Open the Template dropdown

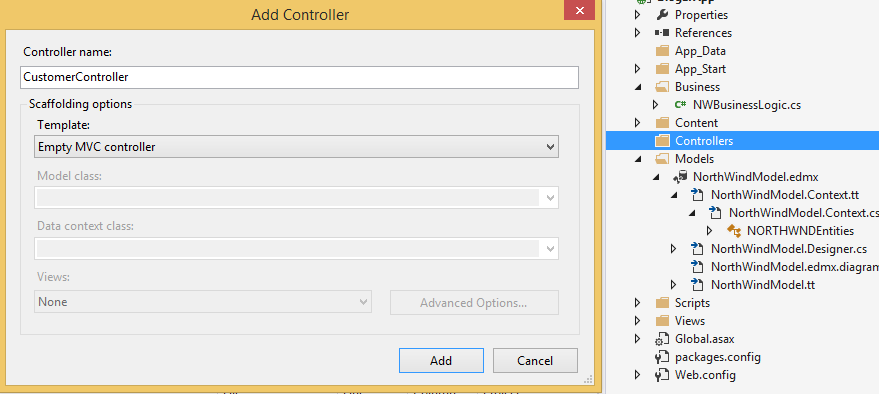(x=297, y=147)
